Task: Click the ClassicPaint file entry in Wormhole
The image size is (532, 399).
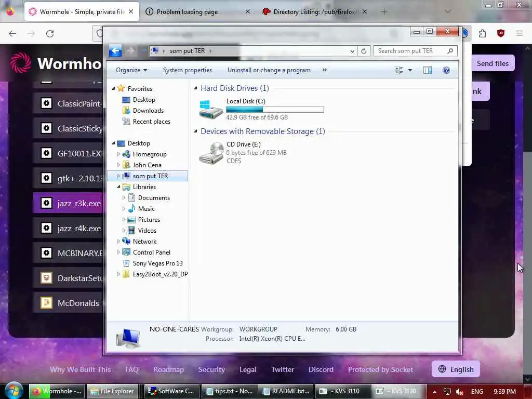Action: [68, 103]
